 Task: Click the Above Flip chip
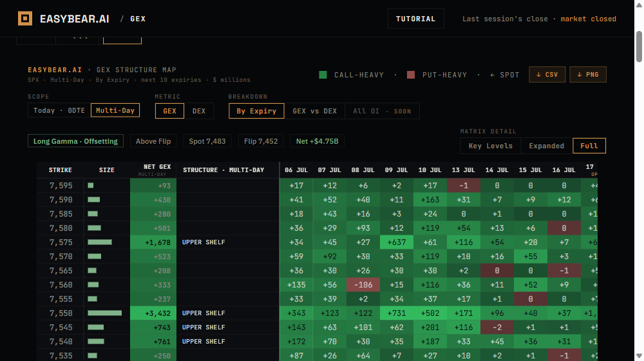pyautogui.click(x=153, y=141)
